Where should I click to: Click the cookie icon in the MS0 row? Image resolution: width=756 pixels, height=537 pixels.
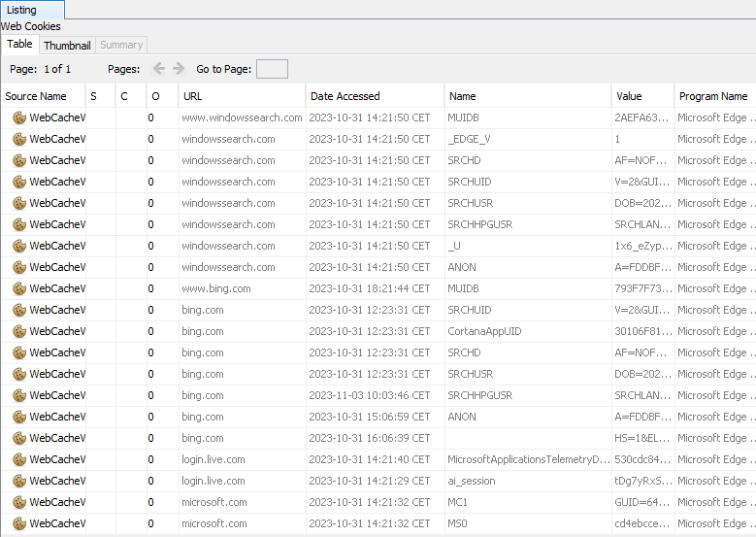(x=18, y=523)
